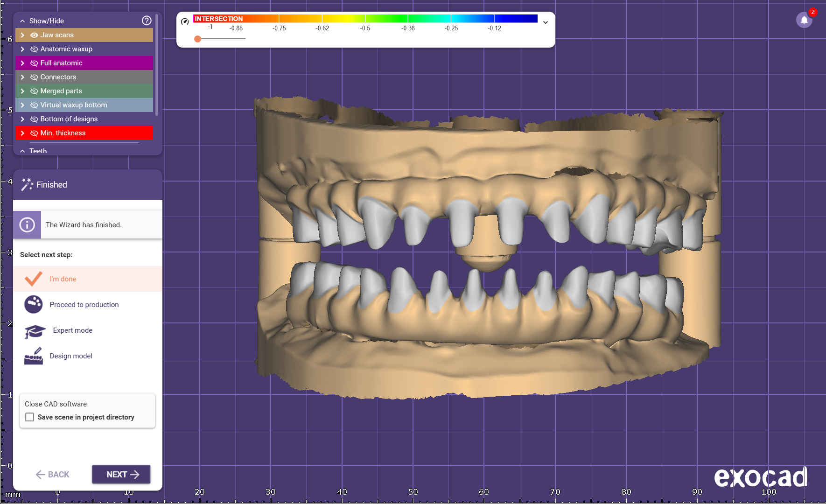826x504 pixels.
Task: Expand the Min. thickness group
Action: pos(22,133)
